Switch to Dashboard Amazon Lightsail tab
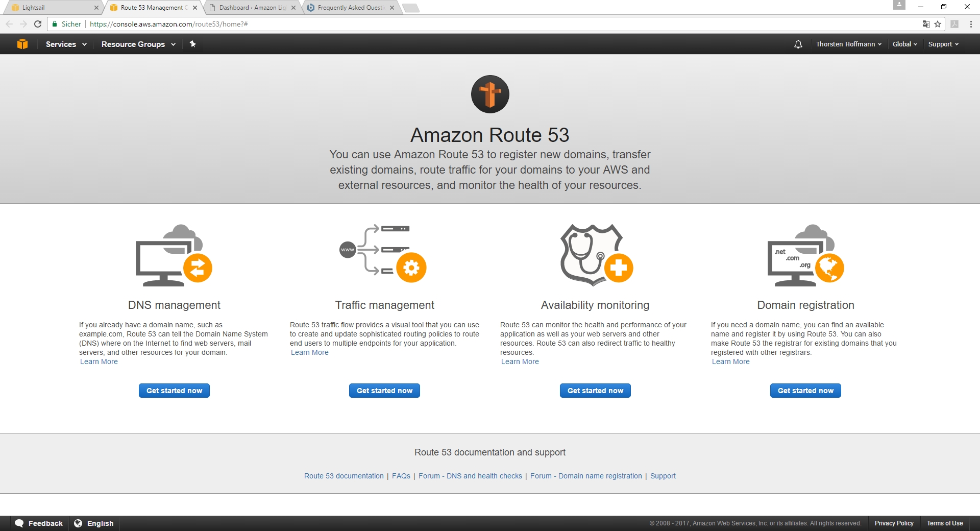The width and height of the screenshot is (980, 531). [252, 8]
